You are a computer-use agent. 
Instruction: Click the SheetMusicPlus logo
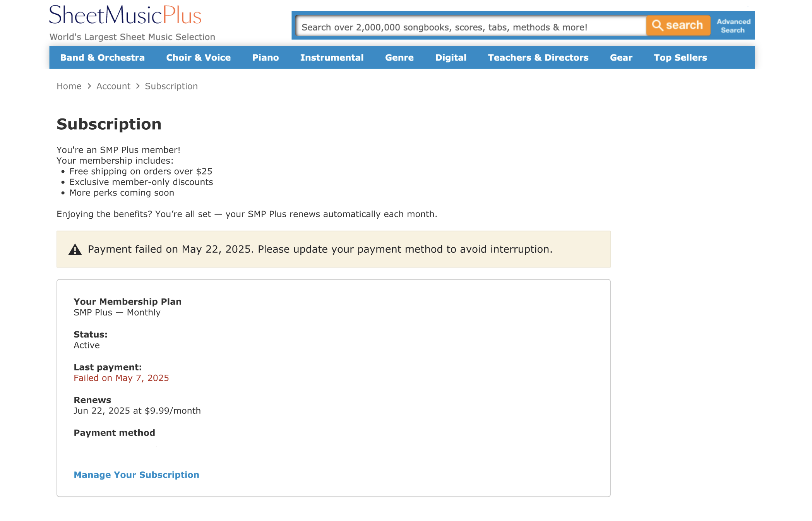(x=125, y=15)
